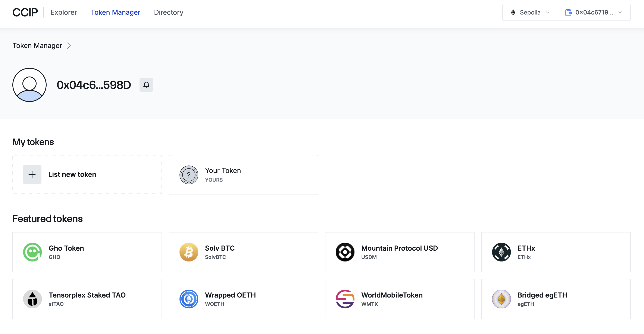Click the user profile avatar icon
This screenshot has width=644, height=334.
point(30,84)
